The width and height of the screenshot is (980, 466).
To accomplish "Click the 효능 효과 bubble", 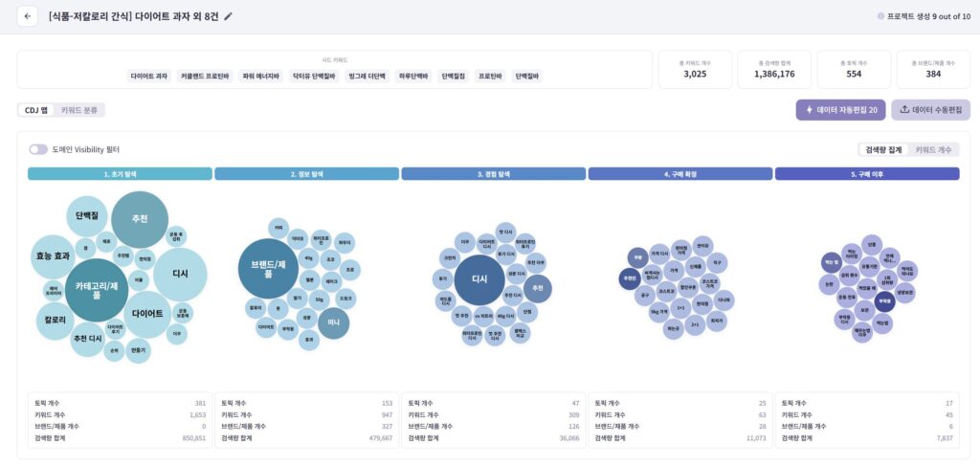I will tap(55, 256).
